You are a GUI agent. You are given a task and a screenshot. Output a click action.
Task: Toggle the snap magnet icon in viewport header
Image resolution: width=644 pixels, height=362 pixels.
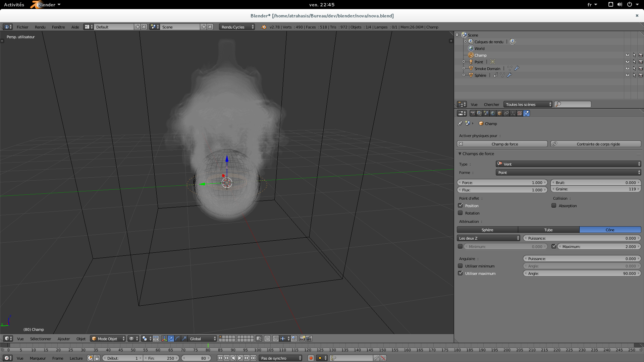tap(275, 339)
